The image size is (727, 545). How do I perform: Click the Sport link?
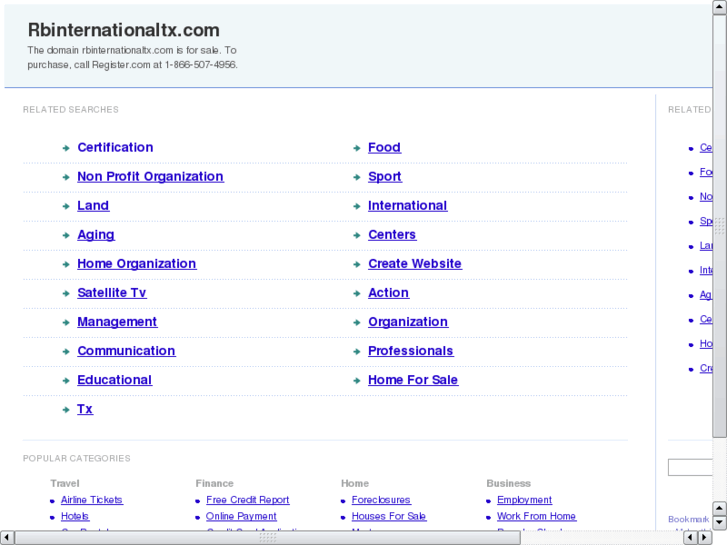384,177
